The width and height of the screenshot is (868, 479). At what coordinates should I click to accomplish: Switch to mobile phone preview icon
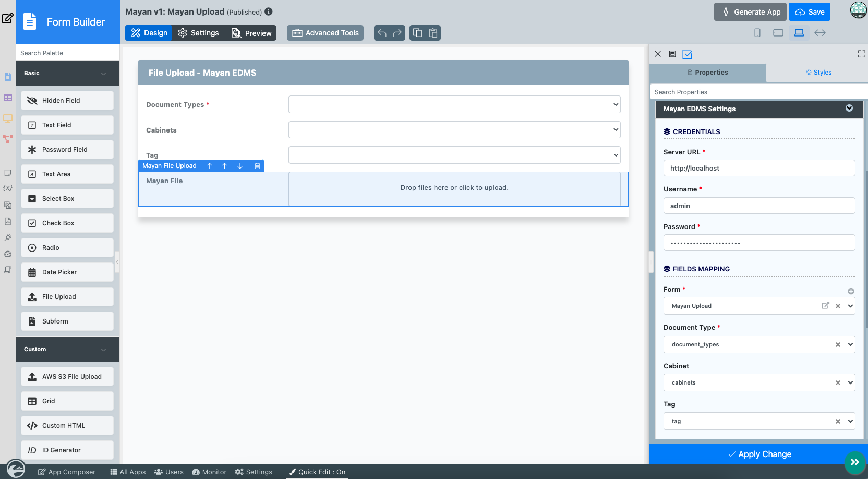pyautogui.click(x=757, y=33)
